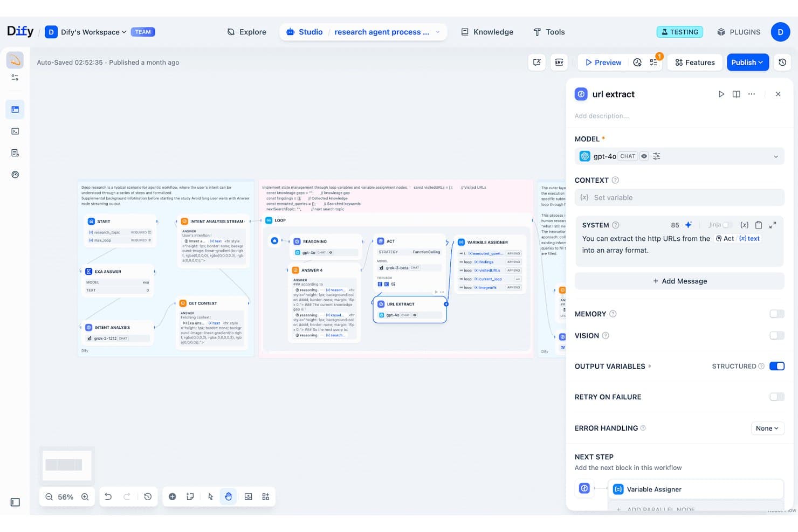Open the Publish dropdown

(x=748, y=63)
